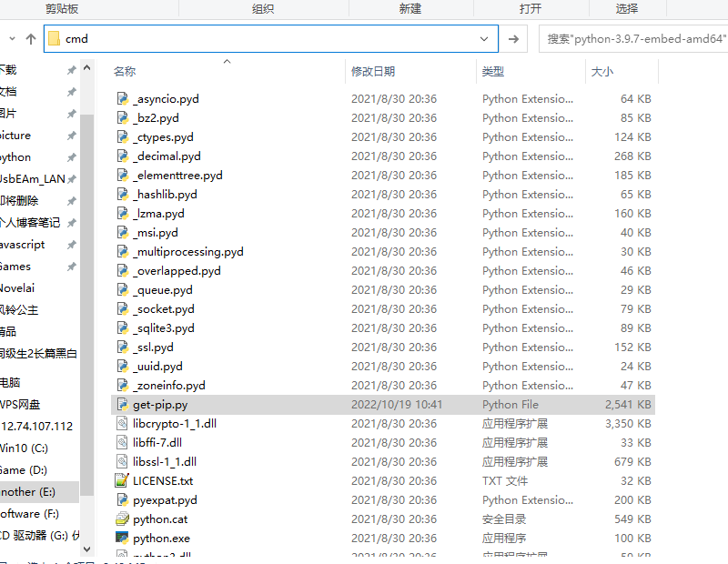Select the _asyncio.pyd file icon

(122, 98)
